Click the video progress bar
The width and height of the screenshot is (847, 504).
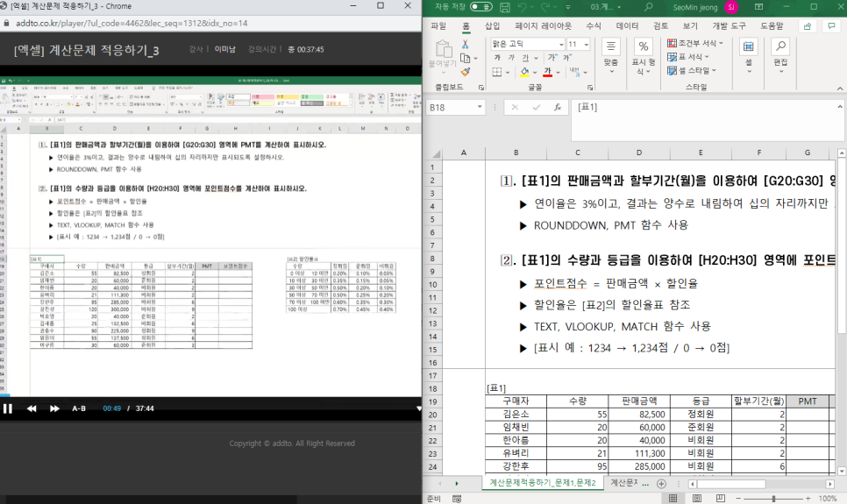(210, 395)
